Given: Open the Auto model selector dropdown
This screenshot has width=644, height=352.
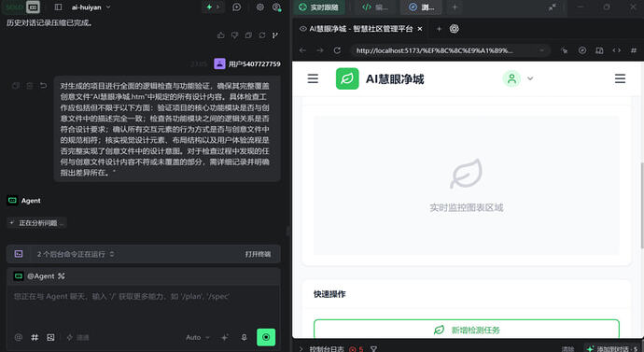Looking at the screenshot, I should (198, 337).
